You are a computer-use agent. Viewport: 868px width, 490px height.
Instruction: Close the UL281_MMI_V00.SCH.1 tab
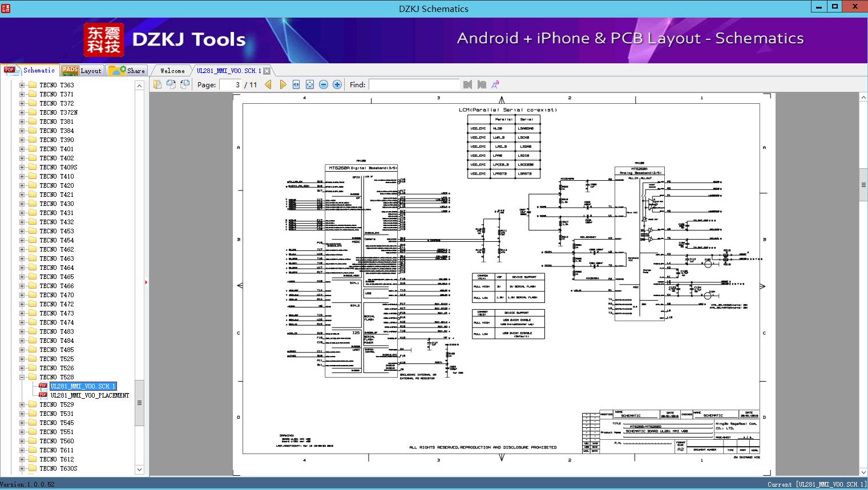(267, 71)
